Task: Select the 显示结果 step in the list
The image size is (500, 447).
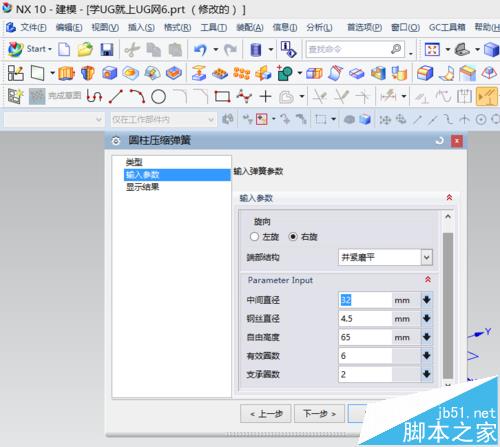Action: 143,187
